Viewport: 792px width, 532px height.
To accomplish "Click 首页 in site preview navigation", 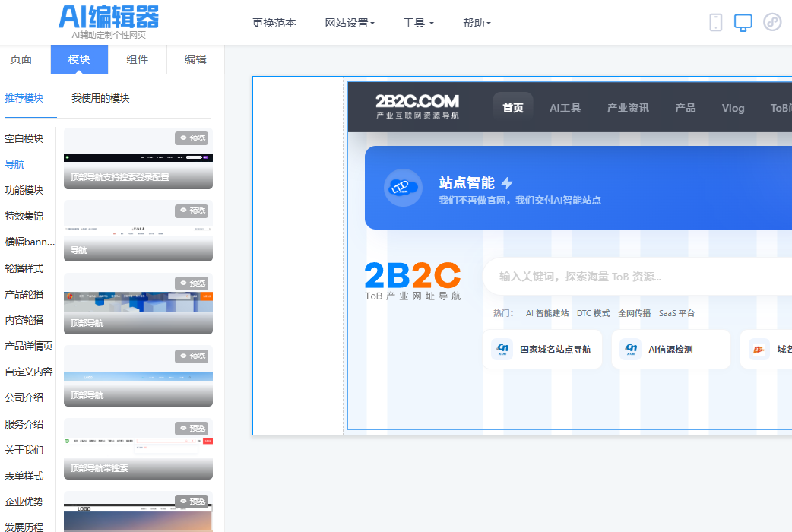I will point(513,108).
